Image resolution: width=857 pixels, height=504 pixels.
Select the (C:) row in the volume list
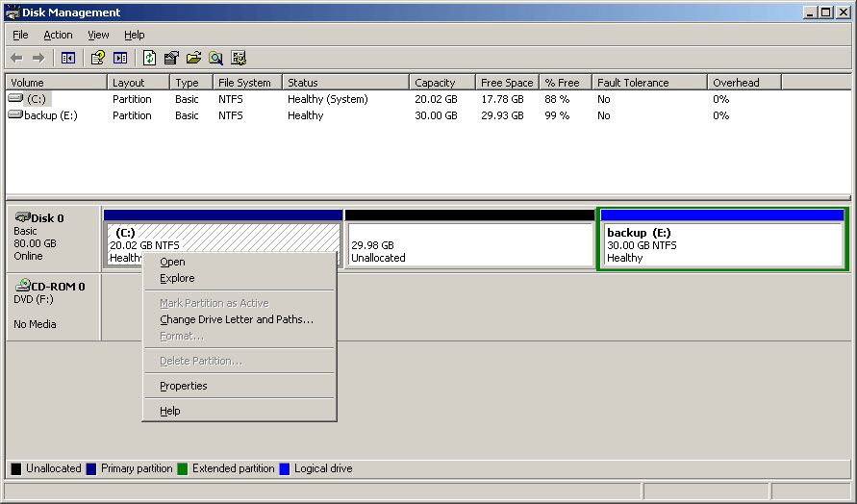(x=36, y=99)
